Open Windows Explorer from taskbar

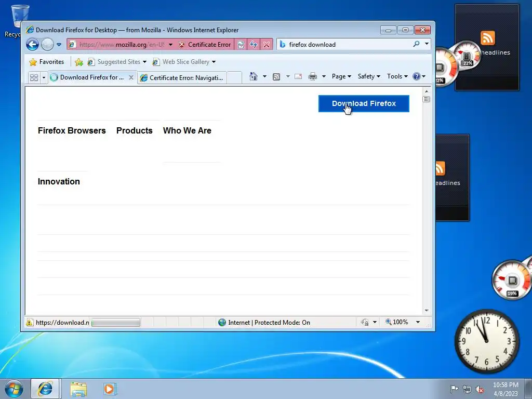point(78,389)
